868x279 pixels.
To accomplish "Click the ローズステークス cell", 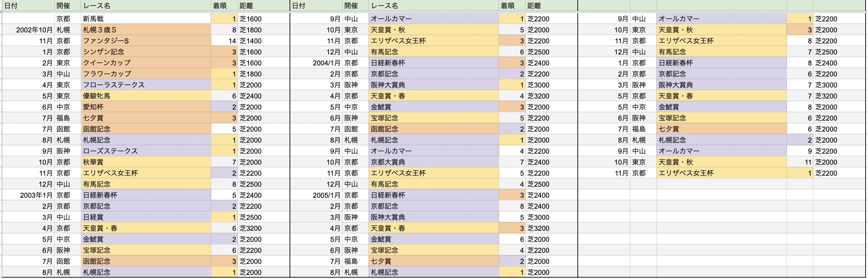I will 145,151.
